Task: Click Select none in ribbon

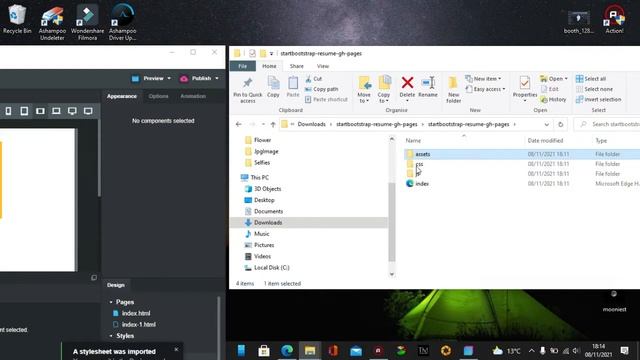Action: pyautogui.click(x=594, y=89)
